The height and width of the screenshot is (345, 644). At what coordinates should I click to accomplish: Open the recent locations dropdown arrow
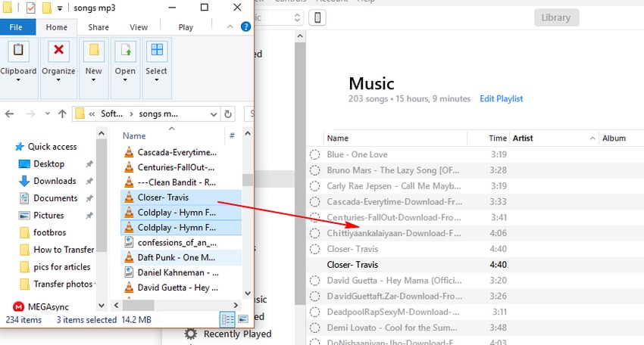[48, 113]
